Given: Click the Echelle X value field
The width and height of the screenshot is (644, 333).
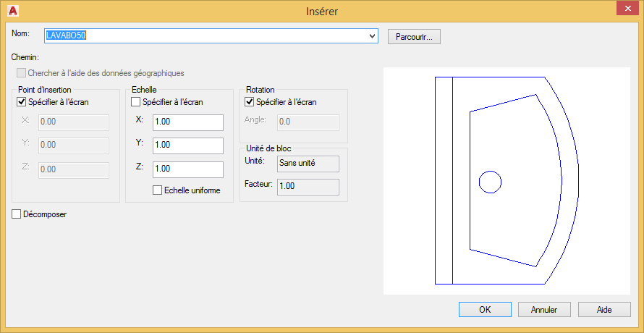Looking at the screenshot, I should 187,122.
